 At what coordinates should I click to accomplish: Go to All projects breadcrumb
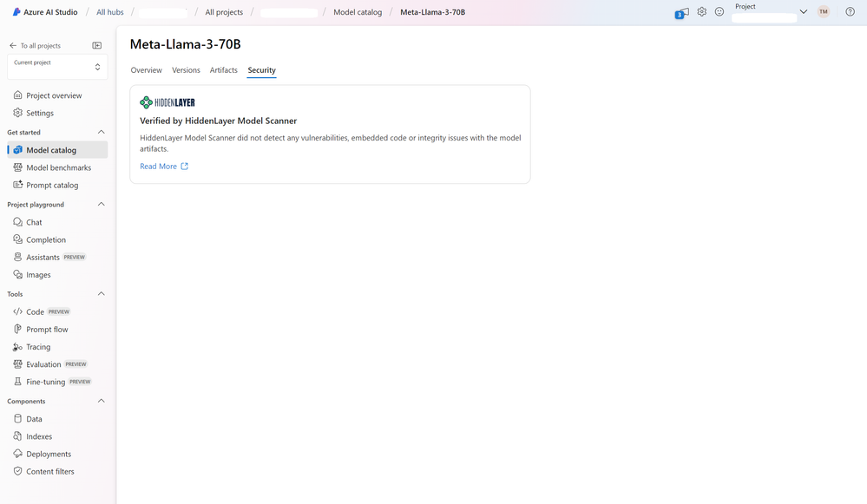(x=224, y=12)
